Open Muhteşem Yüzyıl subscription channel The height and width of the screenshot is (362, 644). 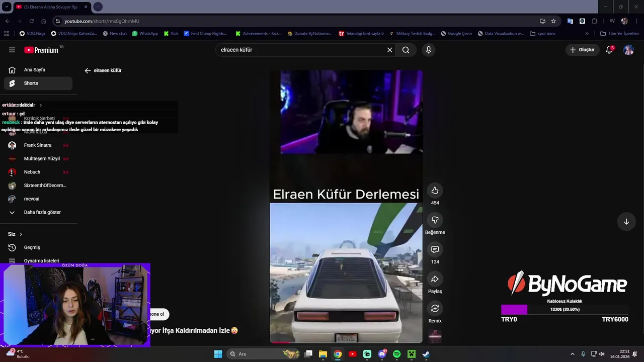[x=38, y=158]
